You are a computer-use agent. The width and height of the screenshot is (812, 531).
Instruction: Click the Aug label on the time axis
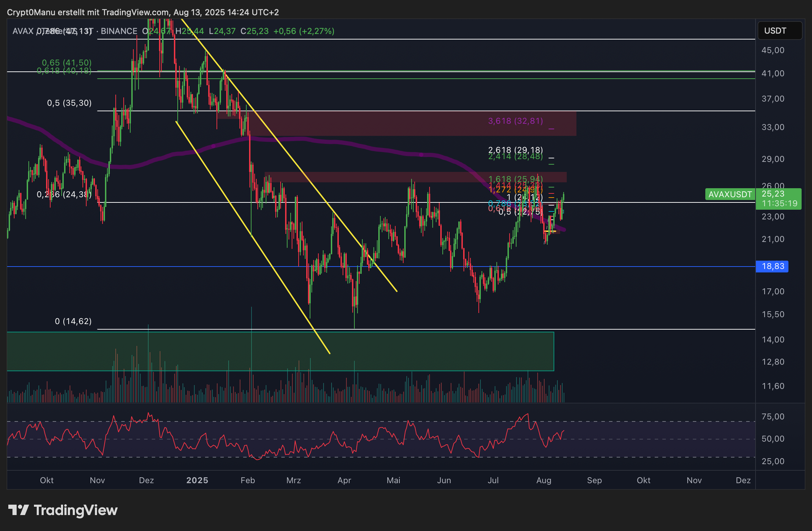coord(544,480)
